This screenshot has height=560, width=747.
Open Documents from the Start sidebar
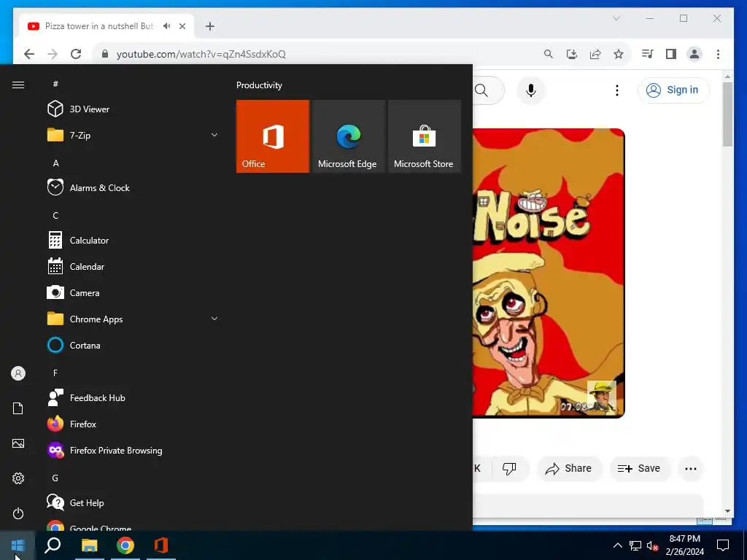(18, 408)
